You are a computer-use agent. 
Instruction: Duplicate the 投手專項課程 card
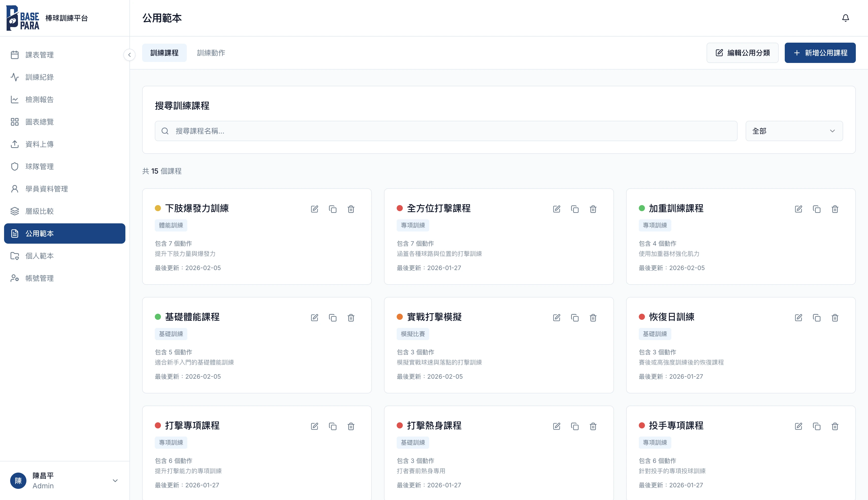coord(816,426)
